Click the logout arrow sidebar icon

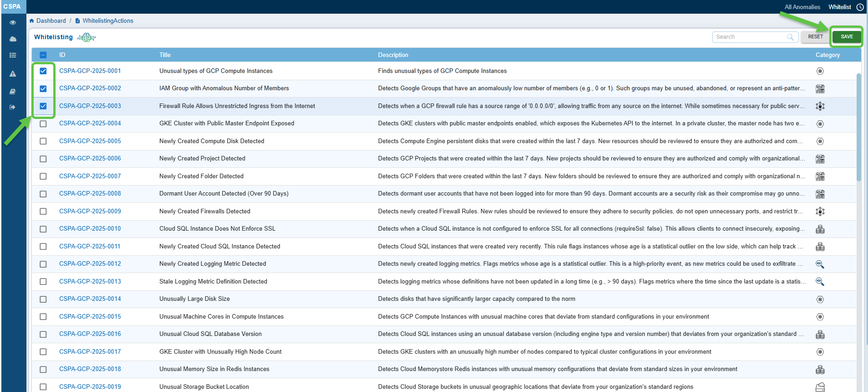pyautogui.click(x=13, y=107)
